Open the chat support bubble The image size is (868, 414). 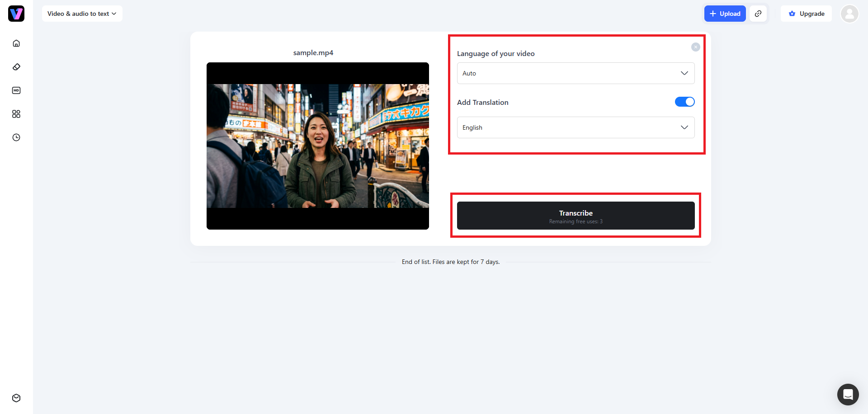click(x=848, y=395)
